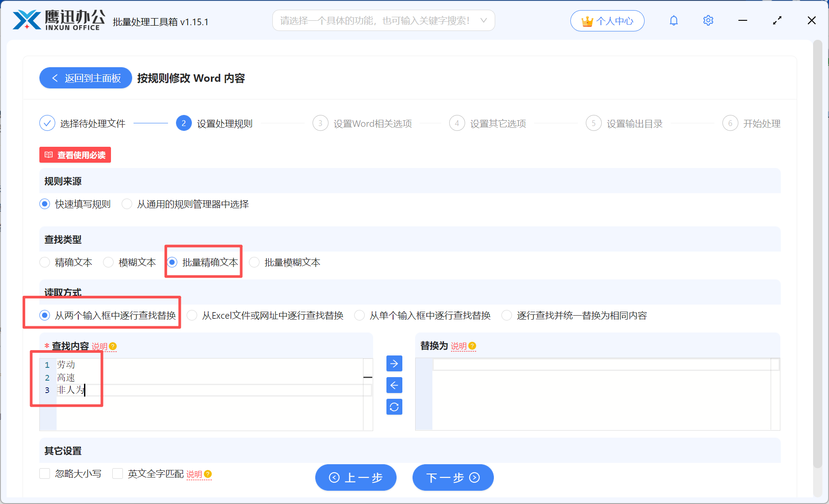Click the 查找内容 editor scrollbar
Image resolution: width=829 pixels, height=504 pixels.
tap(368, 394)
